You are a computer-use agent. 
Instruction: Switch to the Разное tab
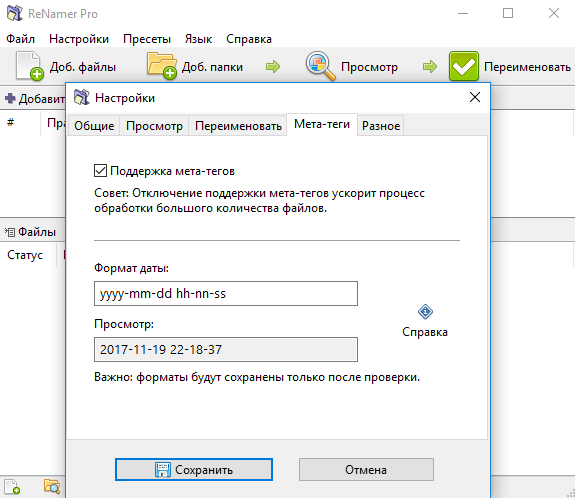click(381, 126)
